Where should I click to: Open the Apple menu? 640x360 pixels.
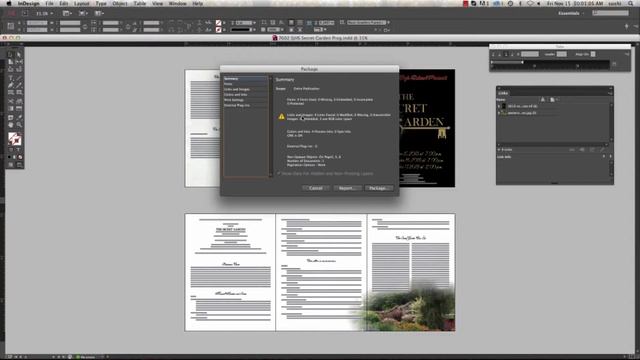point(9,3)
